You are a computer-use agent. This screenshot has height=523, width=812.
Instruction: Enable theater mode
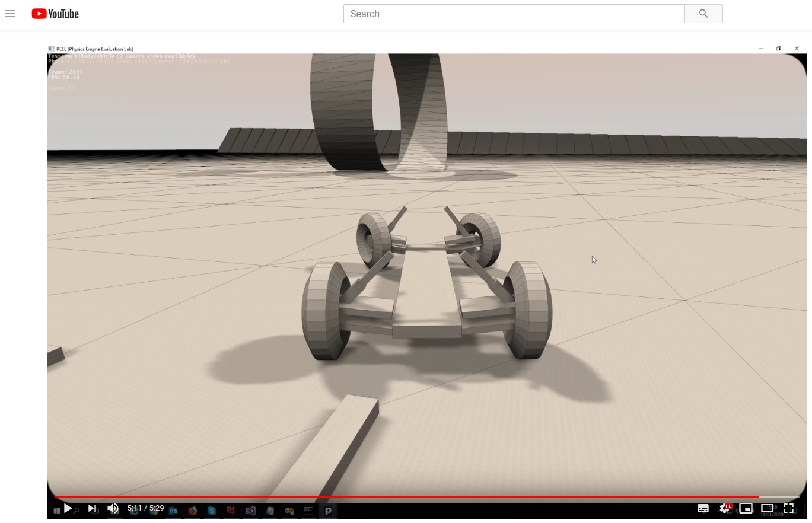(x=767, y=508)
